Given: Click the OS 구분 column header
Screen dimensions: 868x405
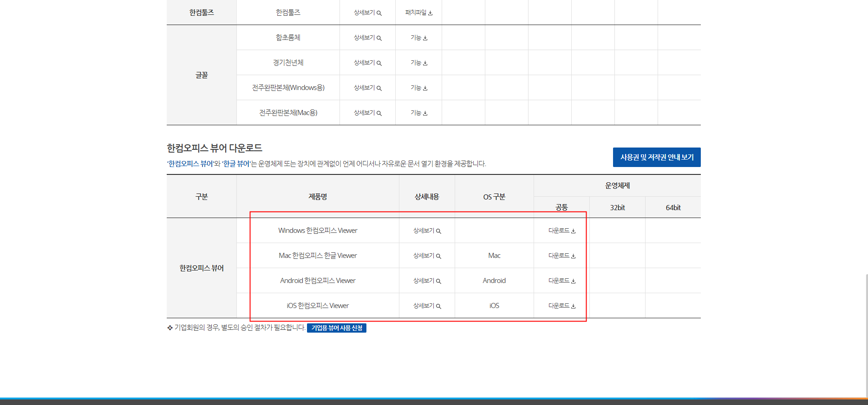Looking at the screenshot, I should 494,197.
